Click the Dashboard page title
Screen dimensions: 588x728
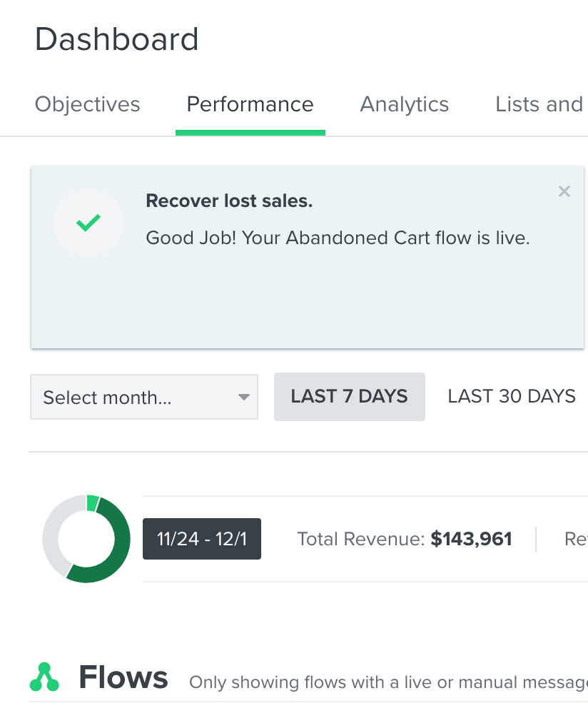[116, 39]
